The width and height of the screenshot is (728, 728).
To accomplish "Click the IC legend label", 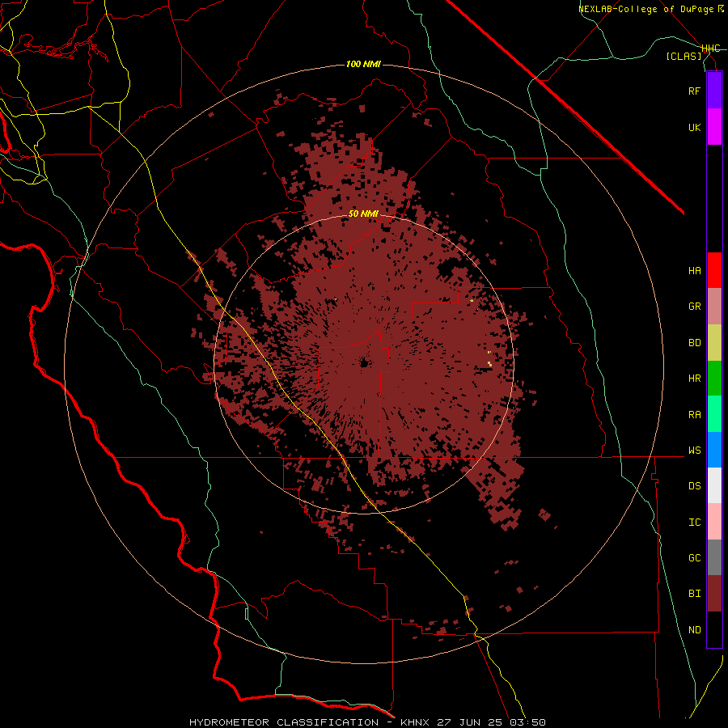I will 694,523.
